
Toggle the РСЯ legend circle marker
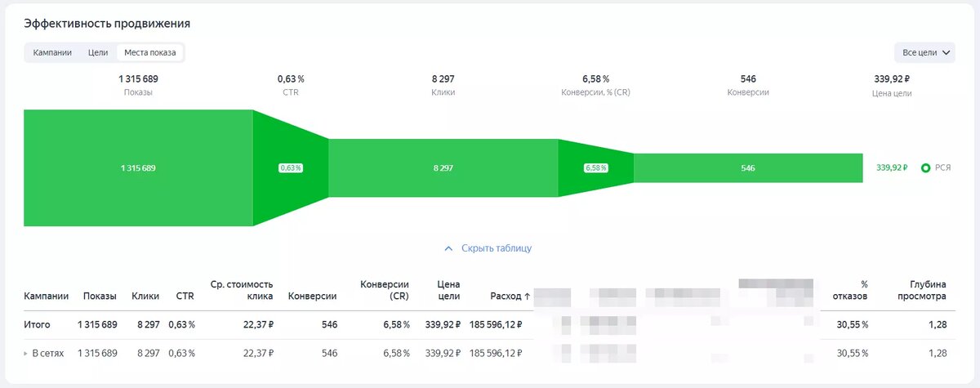tap(925, 167)
